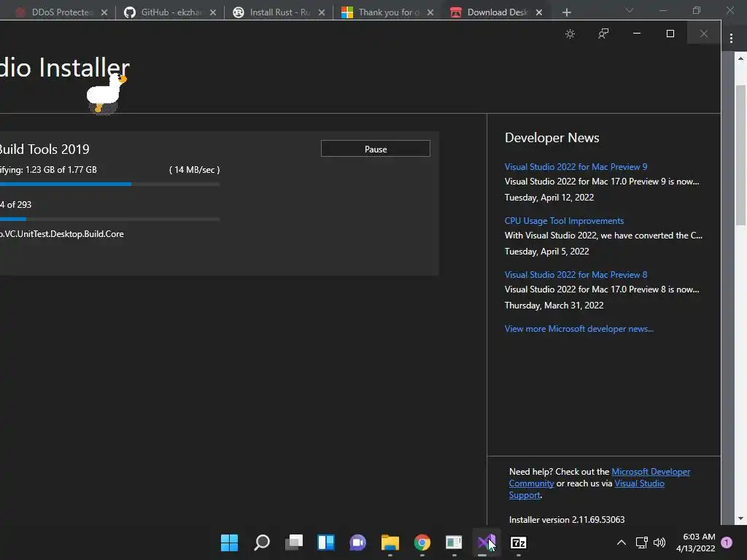Click the page scroll-up arrow
Image resolution: width=747 pixels, height=560 pixels.
tap(740, 58)
